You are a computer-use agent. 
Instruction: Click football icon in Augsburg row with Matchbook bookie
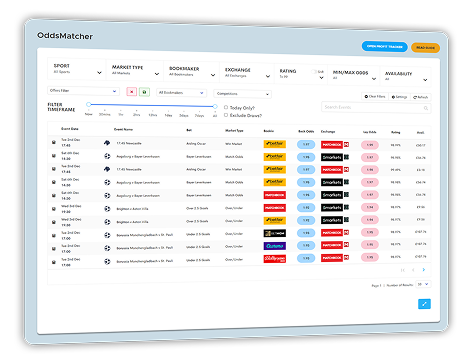(x=107, y=195)
